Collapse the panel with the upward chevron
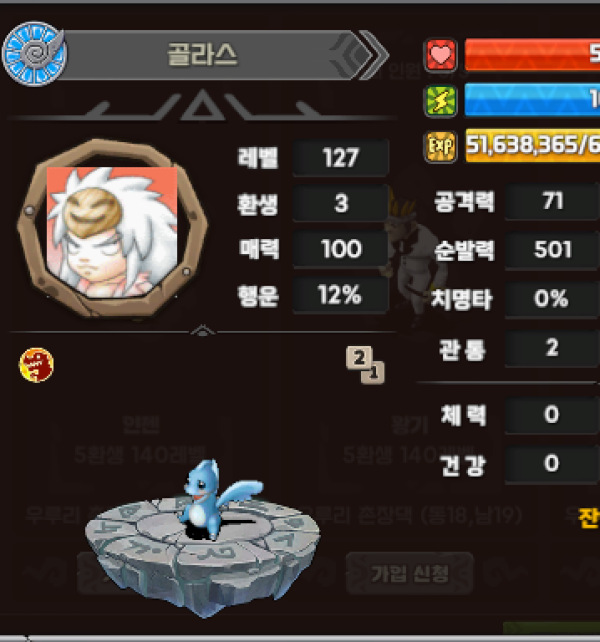This screenshot has width=600, height=642. (x=202, y=330)
